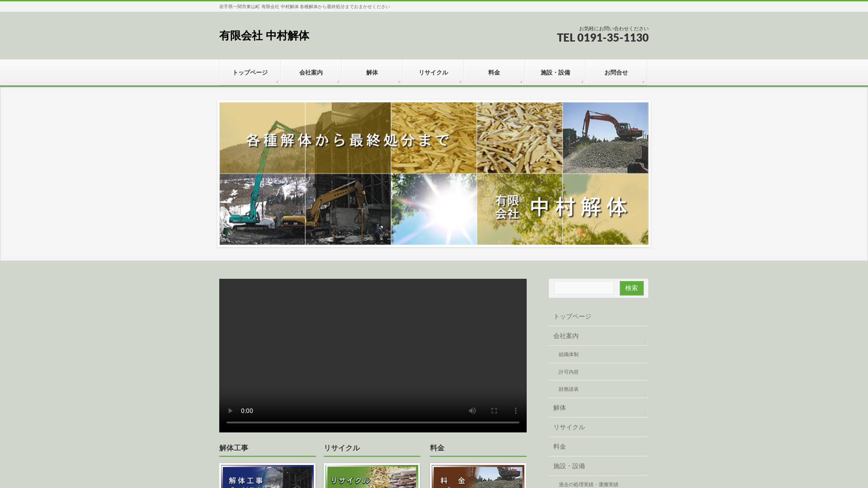Focus the sidebar search input field
This screenshot has height=488, width=868.
tap(584, 288)
